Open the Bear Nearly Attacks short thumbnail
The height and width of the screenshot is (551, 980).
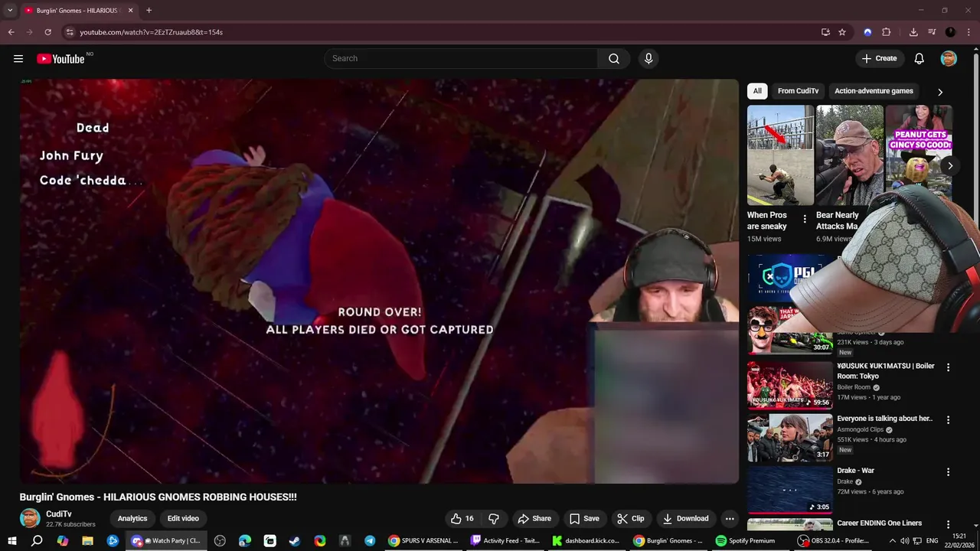pos(849,155)
